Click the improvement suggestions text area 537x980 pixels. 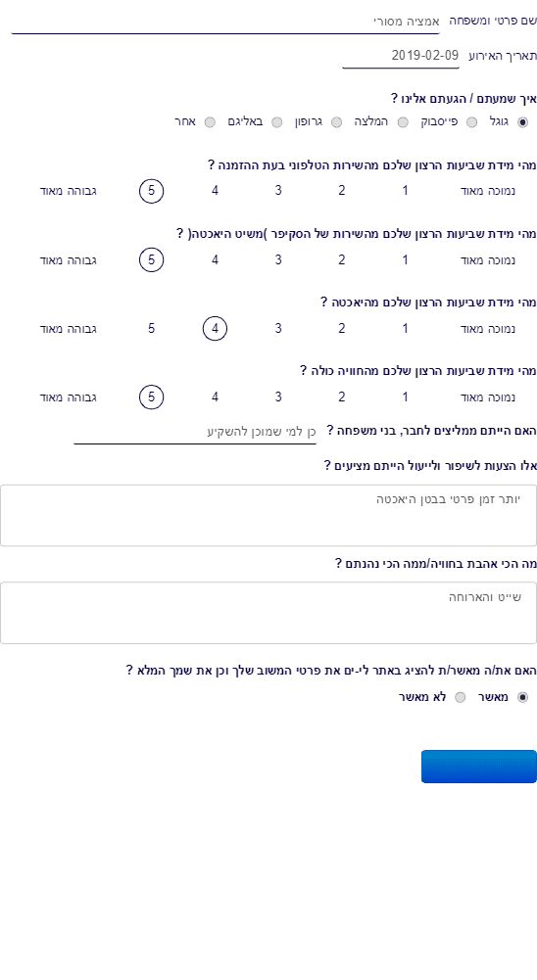[x=268, y=516]
